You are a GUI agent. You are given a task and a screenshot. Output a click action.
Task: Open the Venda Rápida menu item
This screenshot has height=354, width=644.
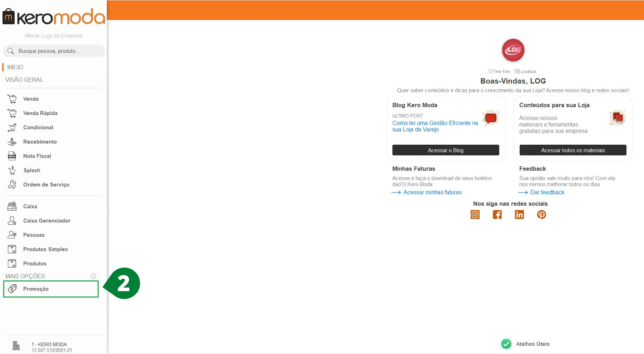[40, 113]
